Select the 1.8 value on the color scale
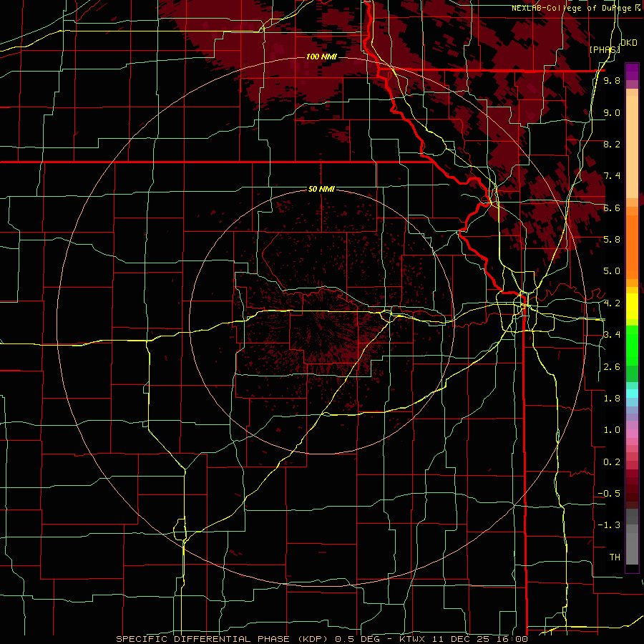 point(612,399)
